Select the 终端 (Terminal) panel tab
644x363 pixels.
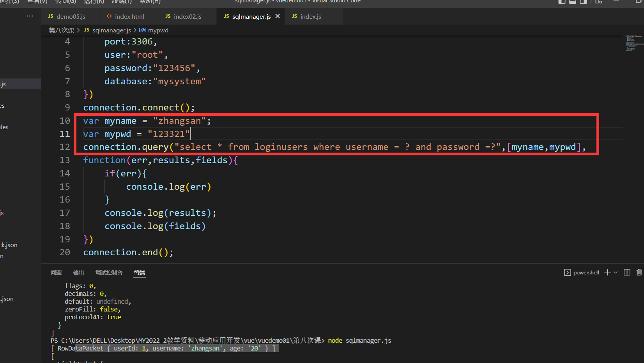click(x=140, y=272)
